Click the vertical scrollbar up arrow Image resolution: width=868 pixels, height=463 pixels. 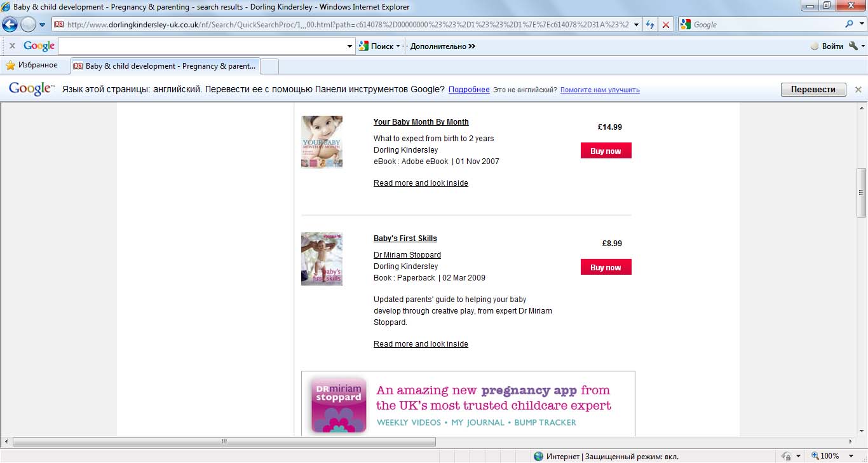tap(862, 108)
